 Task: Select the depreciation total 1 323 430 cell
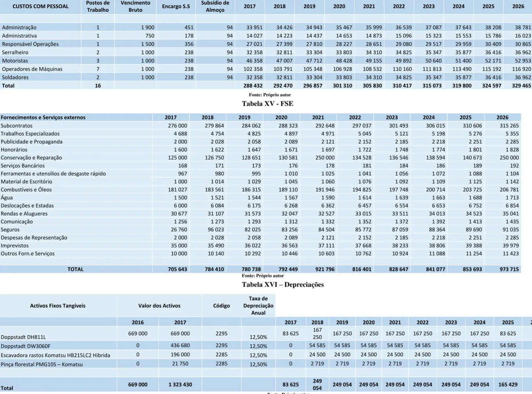(x=180, y=385)
